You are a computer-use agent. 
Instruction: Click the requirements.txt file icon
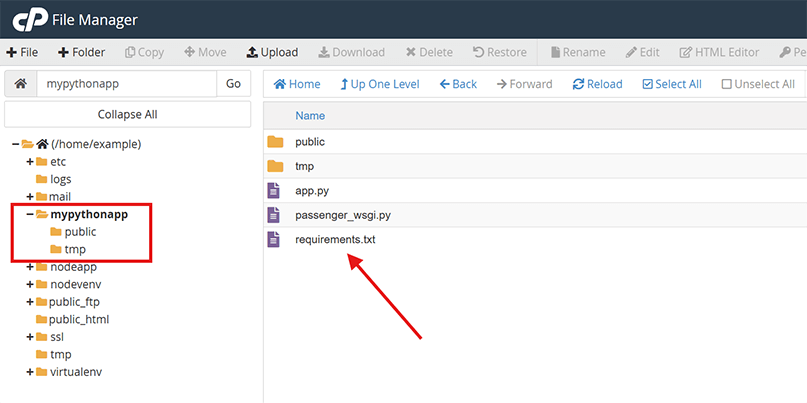point(274,240)
